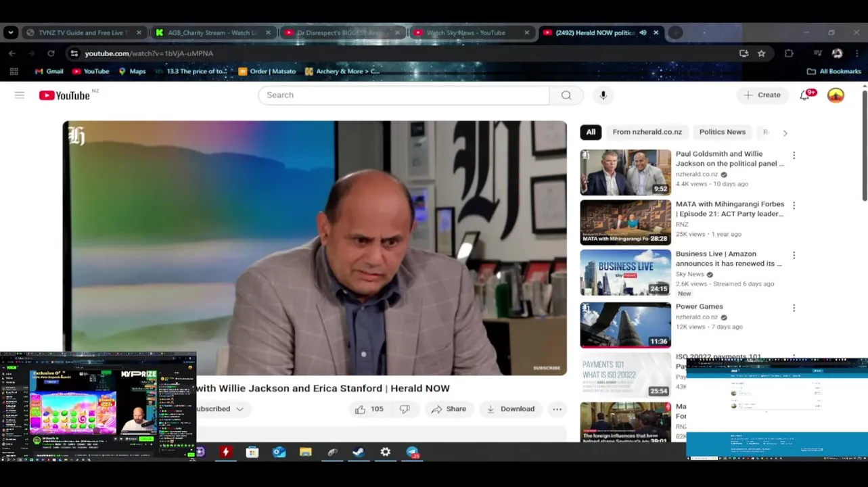Switch to the AGB_Charity Stream tab
Viewport: 868px width, 487px height.
pos(213,32)
